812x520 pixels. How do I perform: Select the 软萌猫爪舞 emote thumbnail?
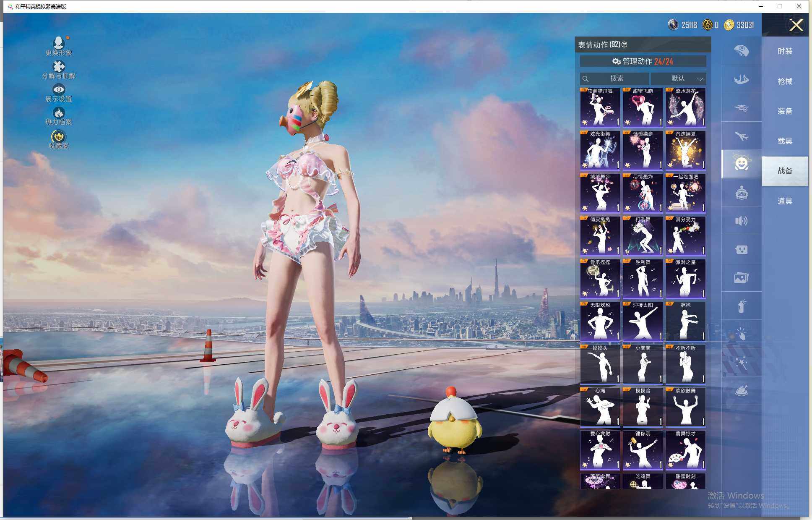coord(600,108)
